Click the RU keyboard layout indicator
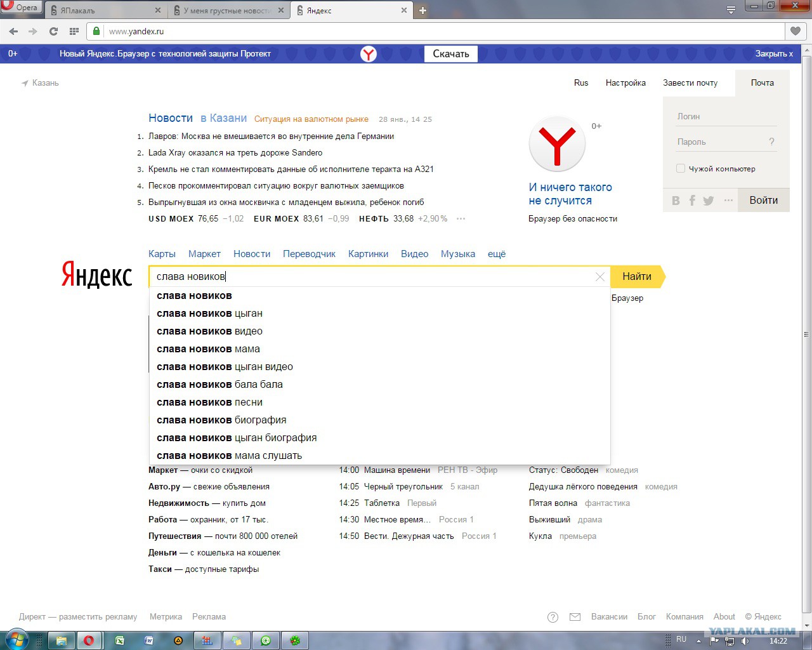812x650 pixels. click(681, 640)
